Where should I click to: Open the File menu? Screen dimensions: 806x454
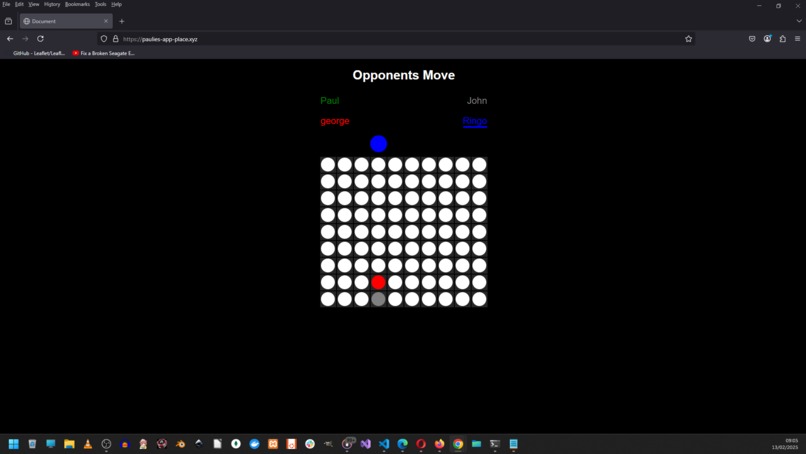coord(6,4)
